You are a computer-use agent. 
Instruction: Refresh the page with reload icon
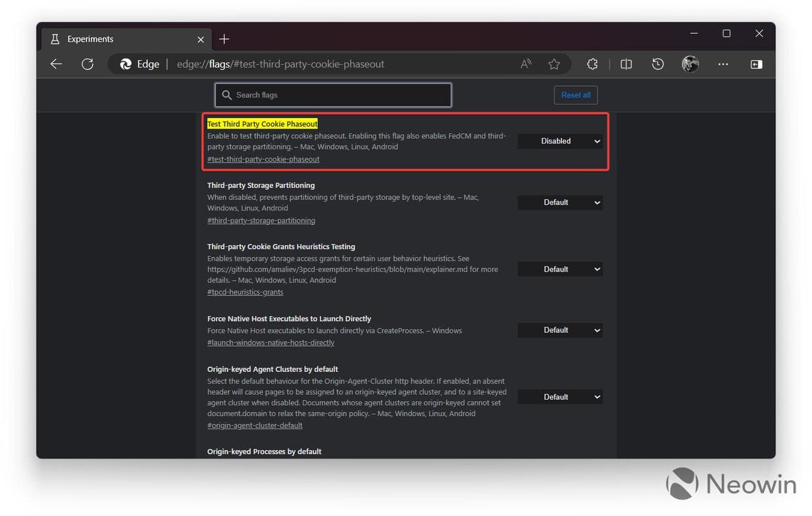tap(87, 64)
